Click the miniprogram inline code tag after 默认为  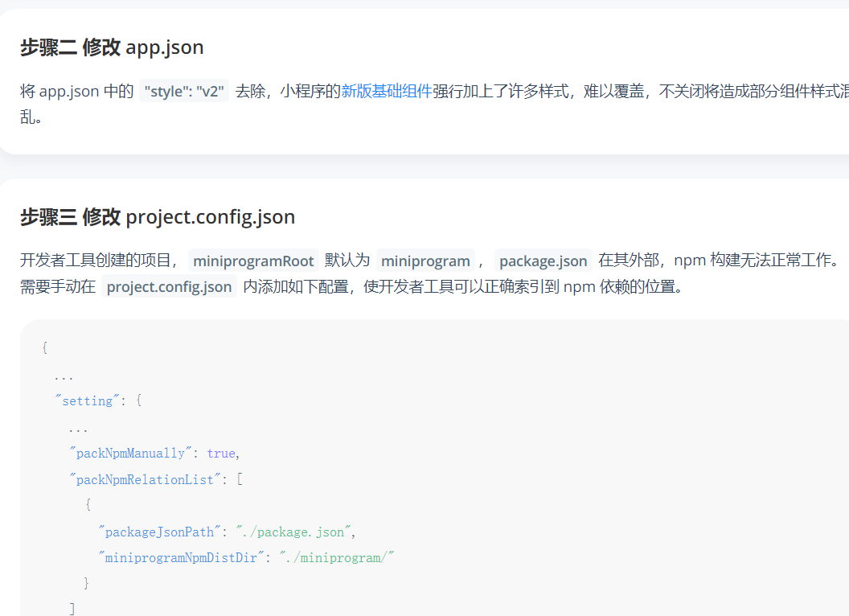(x=425, y=261)
